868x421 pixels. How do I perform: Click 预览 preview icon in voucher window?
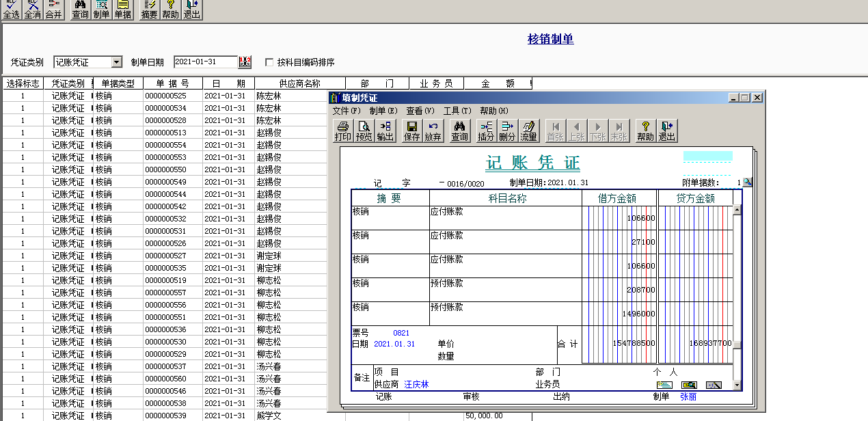364,131
